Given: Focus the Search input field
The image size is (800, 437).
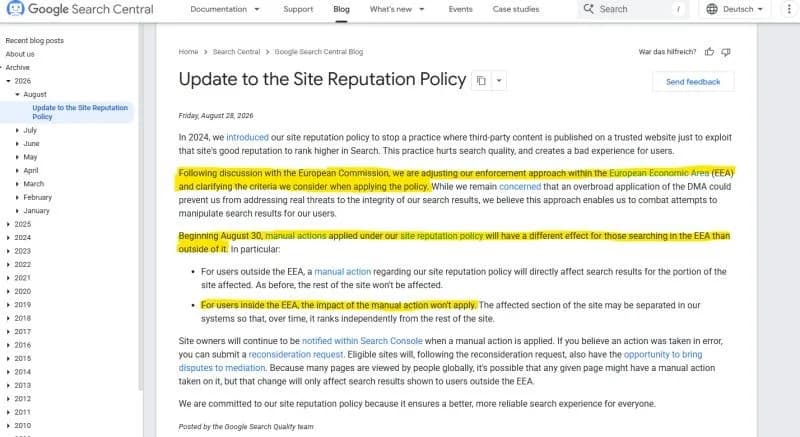Looking at the screenshot, I should [633, 9].
